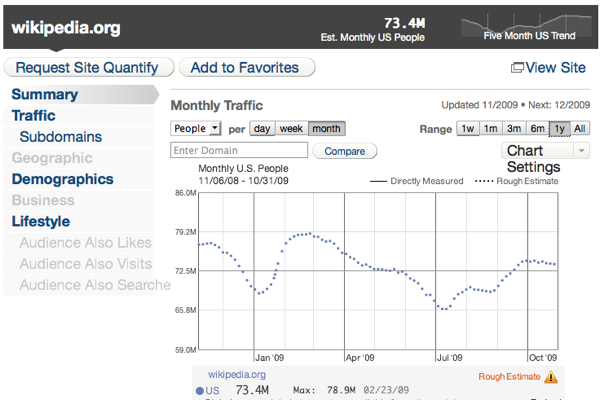
Task: Click the Enter Domain text field
Action: (x=239, y=151)
